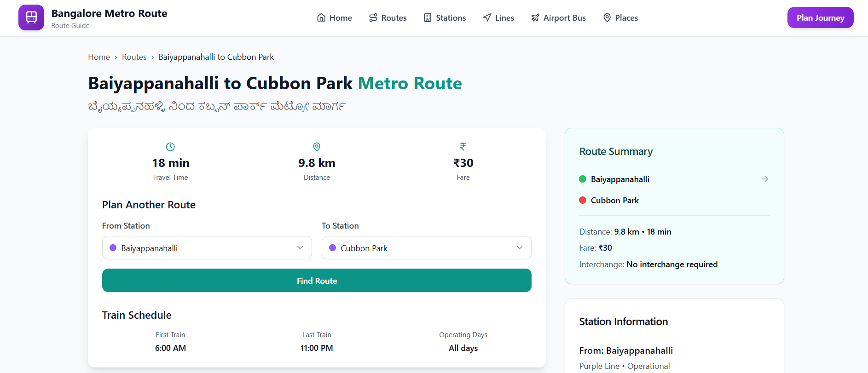Click the Plan Another Route heading
Image resolution: width=868 pixels, height=373 pixels.
149,205
